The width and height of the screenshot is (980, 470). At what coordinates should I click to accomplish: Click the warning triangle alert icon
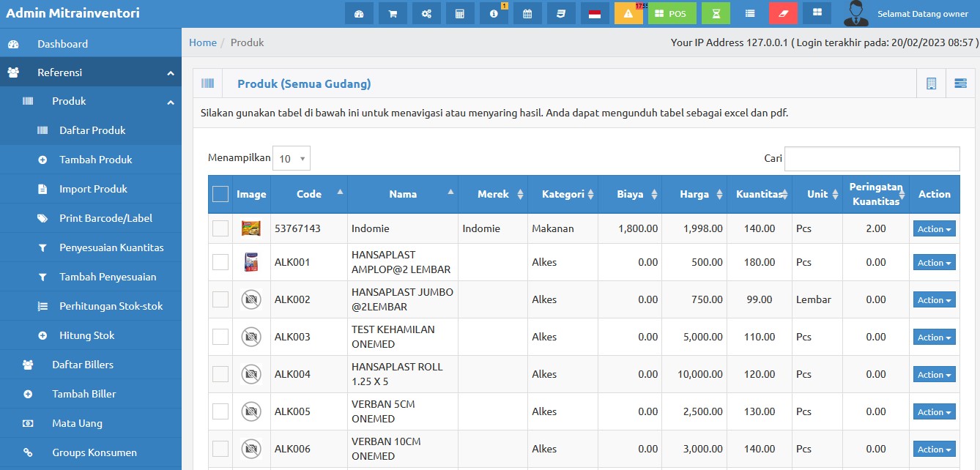(628, 12)
